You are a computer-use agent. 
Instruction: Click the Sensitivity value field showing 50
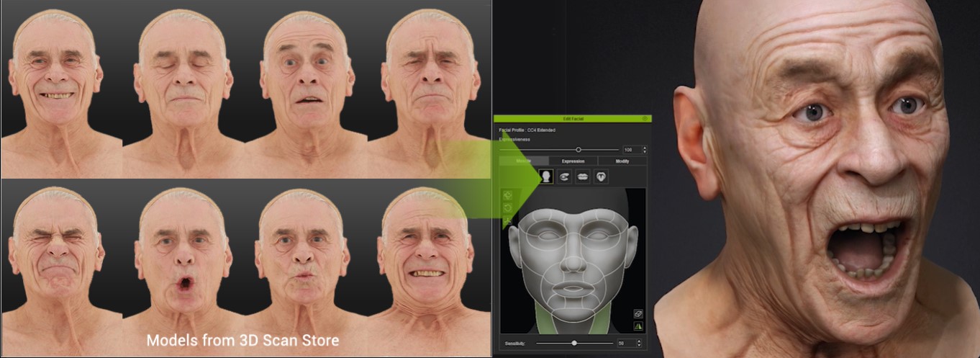[x=626, y=343]
